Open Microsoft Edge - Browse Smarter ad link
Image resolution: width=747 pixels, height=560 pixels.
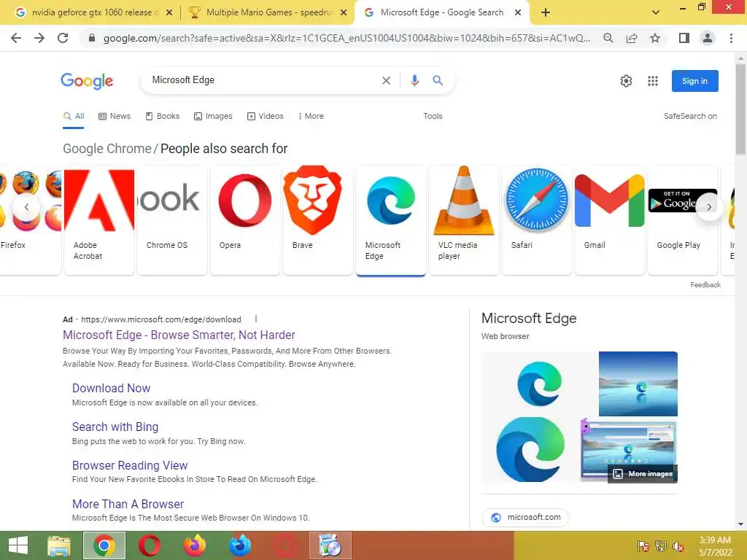point(179,335)
